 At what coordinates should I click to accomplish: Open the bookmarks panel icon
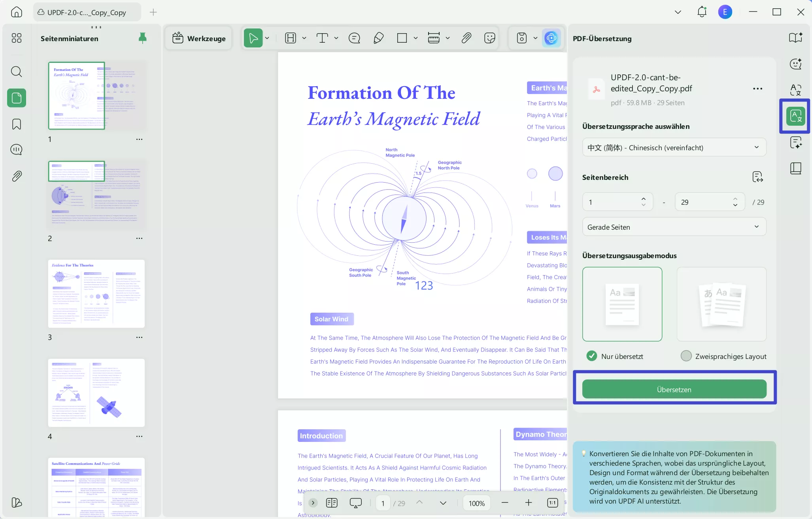tap(17, 124)
